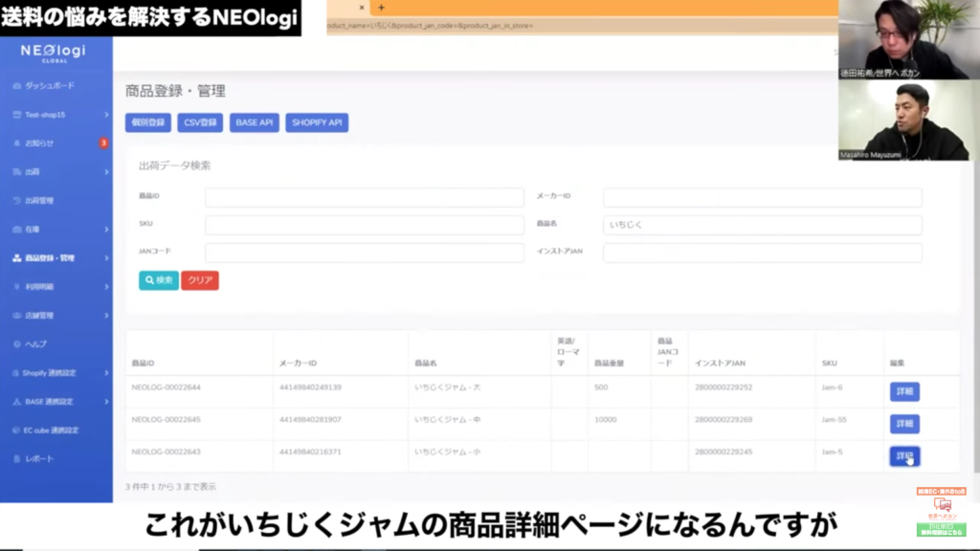Click the BASE 連携設定 icon in sidebar
This screenshot has height=551, width=980.
tap(17, 402)
